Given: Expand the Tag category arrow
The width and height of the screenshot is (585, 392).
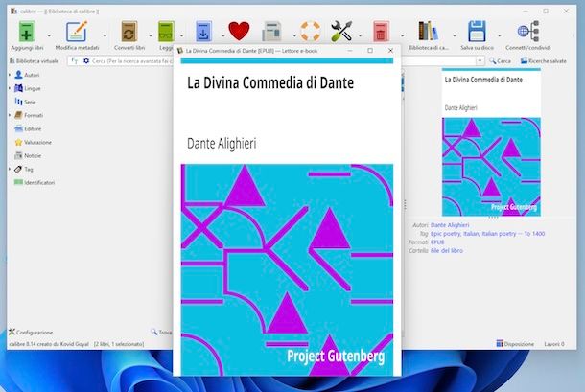Looking at the screenshot, I should tap(10, 169).
